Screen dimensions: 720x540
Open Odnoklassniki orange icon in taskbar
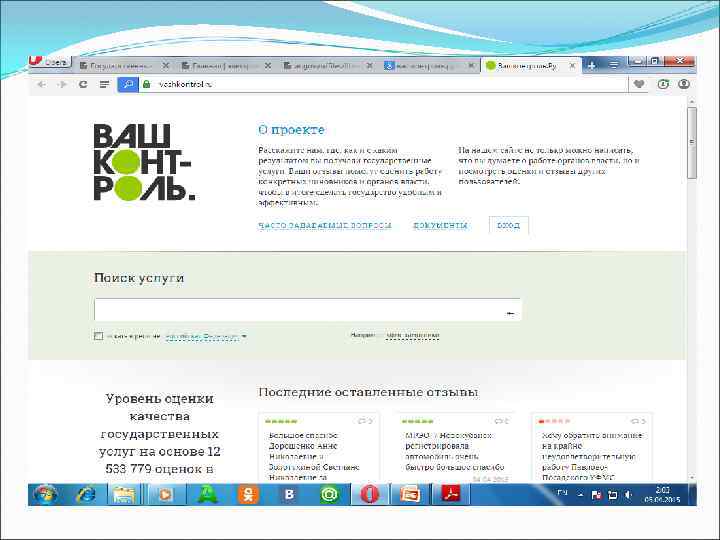coord(248,495)
